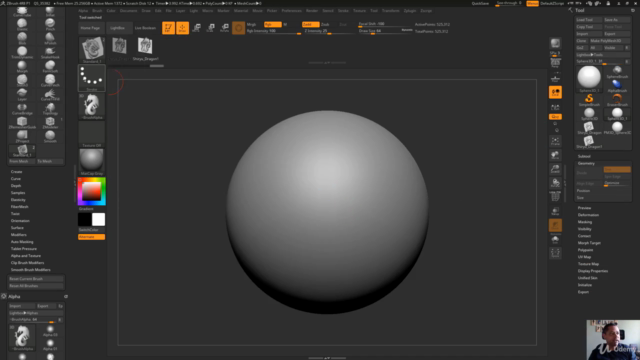Toggle the Alternate color button
The height and width of the screenshot is (360, 640).
click(x=91, y=237)
